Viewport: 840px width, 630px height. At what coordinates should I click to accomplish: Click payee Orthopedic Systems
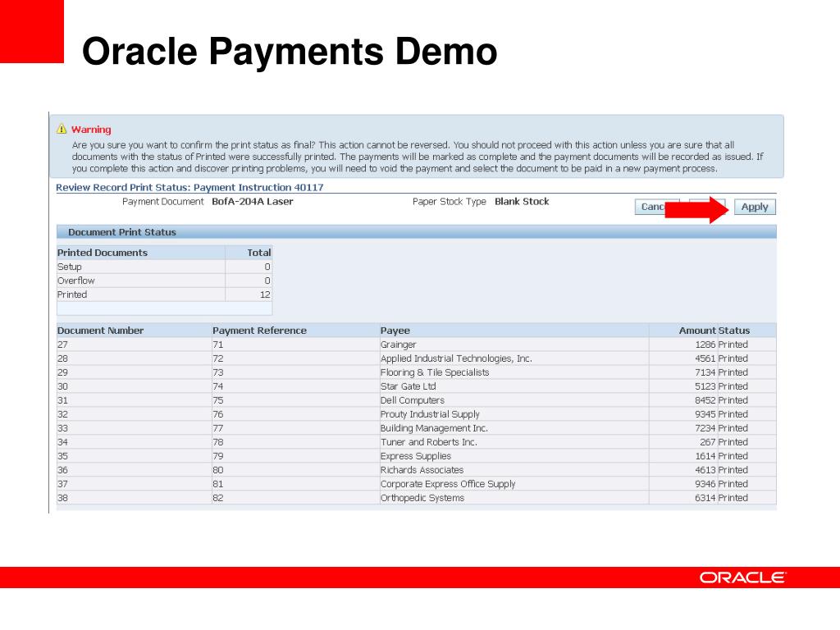[x=422, y=498]
